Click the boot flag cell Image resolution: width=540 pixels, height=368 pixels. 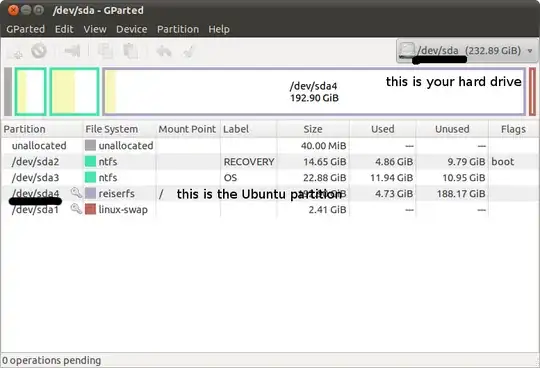pos(502,162)
